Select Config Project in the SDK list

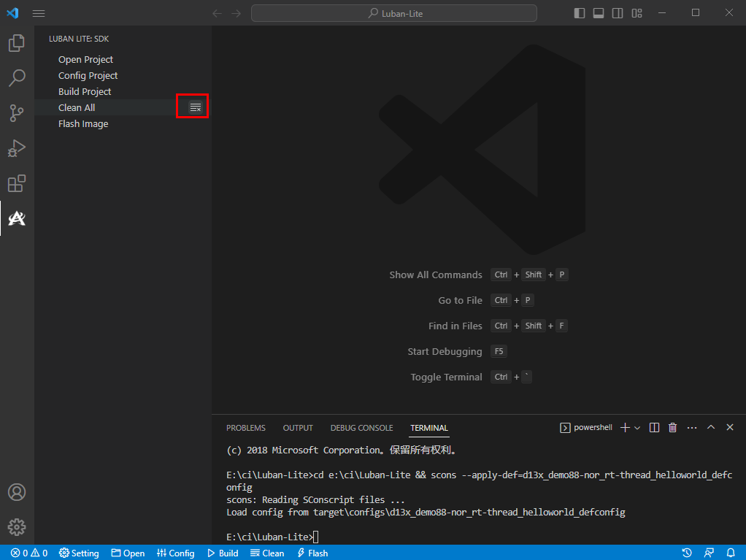pyautogui.click(x=88, y=75)
